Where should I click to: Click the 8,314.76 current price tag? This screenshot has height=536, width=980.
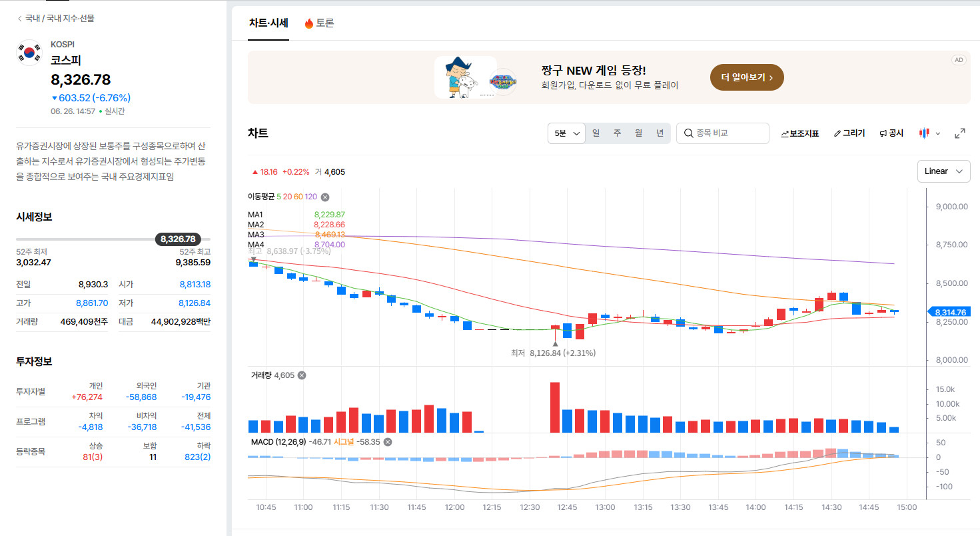(x=950, y=312)
